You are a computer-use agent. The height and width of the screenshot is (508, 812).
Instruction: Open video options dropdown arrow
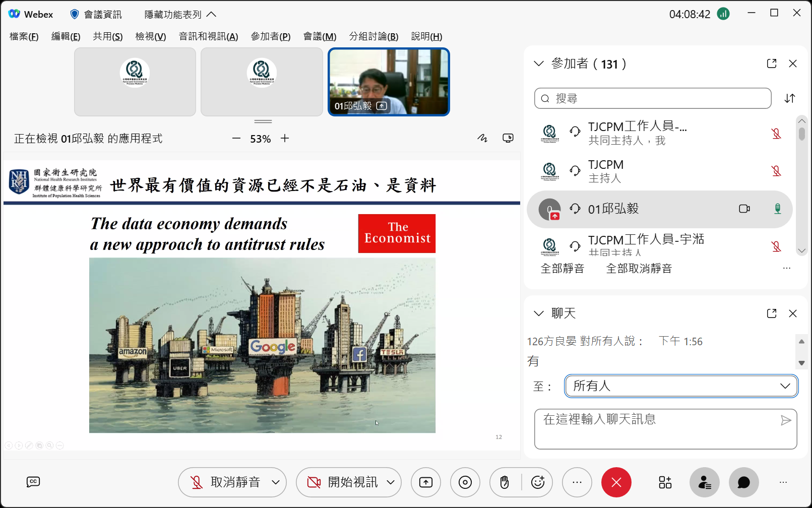391,482
